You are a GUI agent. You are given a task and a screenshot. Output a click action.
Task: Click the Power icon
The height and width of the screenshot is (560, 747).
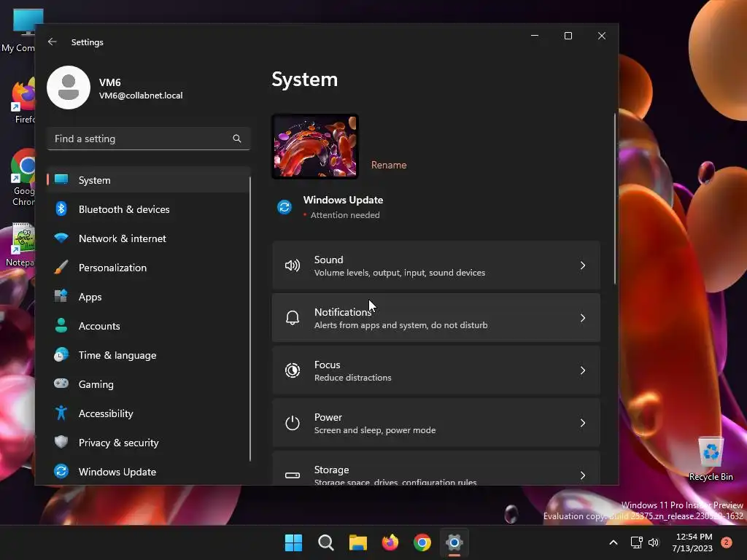tap(293, 423)
